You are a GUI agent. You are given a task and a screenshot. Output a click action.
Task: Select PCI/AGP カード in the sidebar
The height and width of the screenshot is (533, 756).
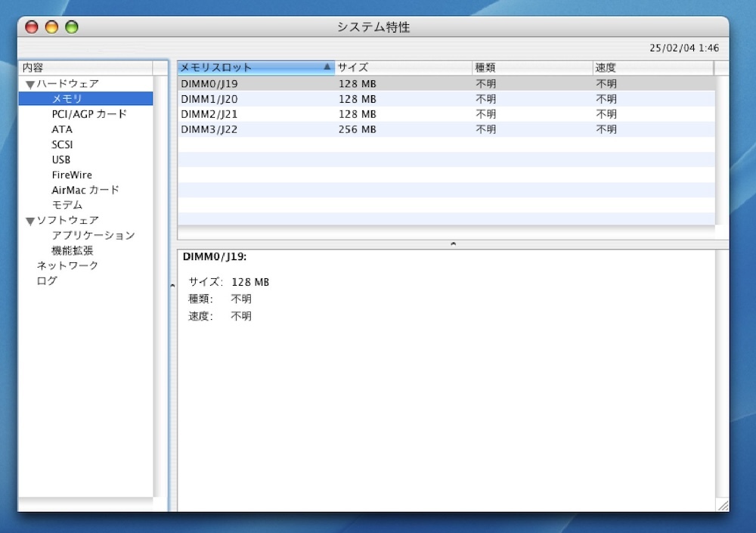89,114
